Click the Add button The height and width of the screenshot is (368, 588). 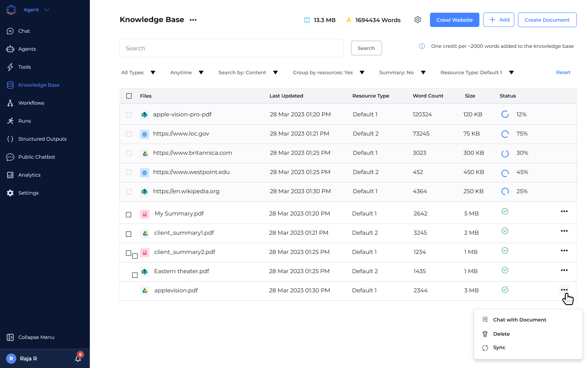pos(499,20)
